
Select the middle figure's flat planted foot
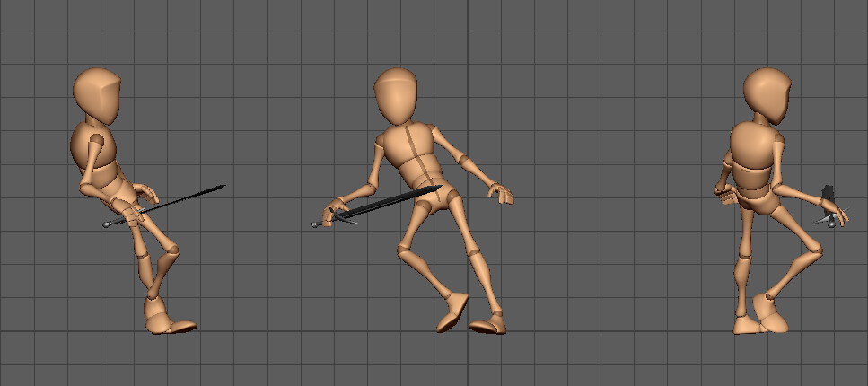tap(487, 325)
